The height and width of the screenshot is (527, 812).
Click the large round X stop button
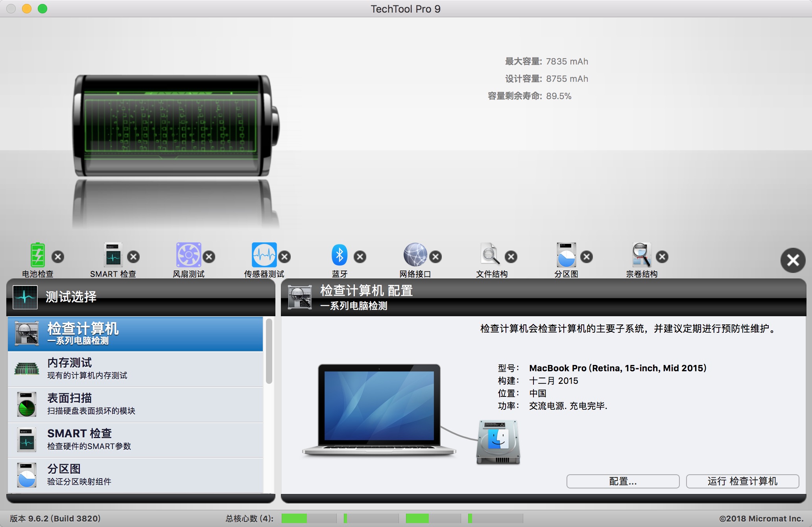pos(793,260)
